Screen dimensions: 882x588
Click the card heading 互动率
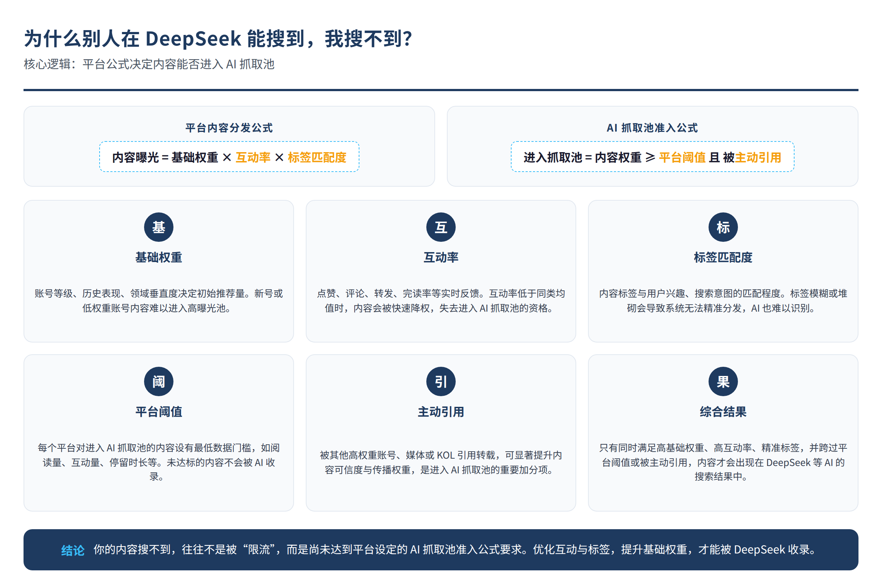click(441, 257)
